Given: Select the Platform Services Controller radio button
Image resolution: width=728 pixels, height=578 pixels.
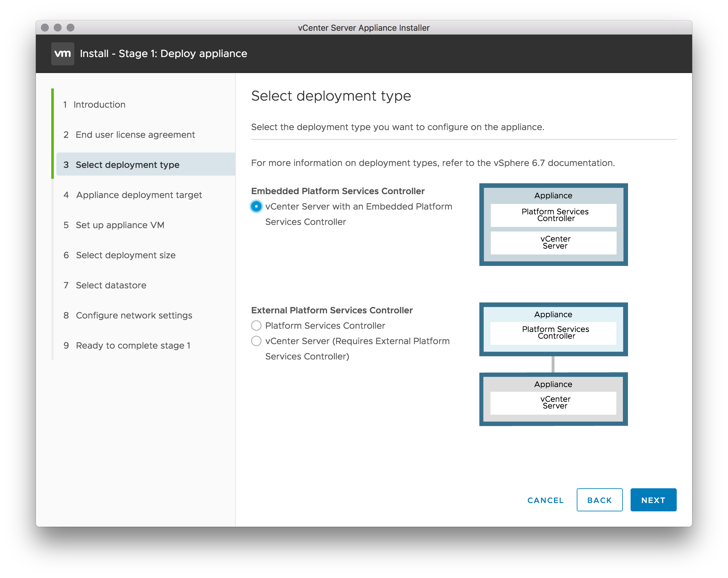Looking at the screenshot, I should [x=256, y=326].
